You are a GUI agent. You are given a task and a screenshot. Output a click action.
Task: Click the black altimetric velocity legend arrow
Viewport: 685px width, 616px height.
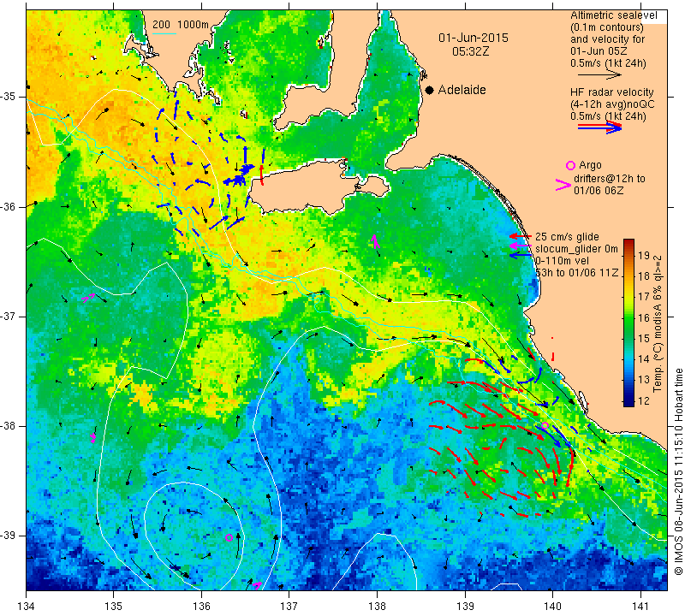tap(599, 75)
